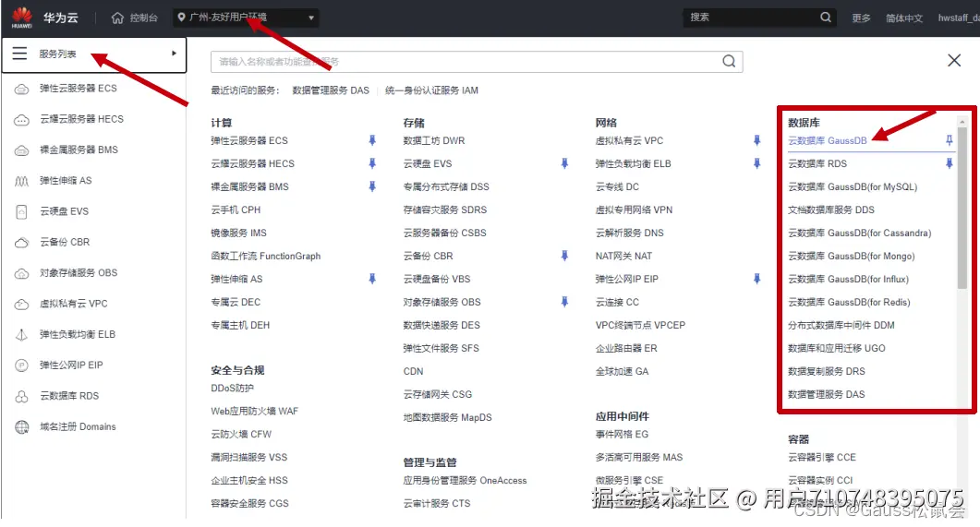Open the console home icon
980x527 pixels.
[x=117, y=18]
